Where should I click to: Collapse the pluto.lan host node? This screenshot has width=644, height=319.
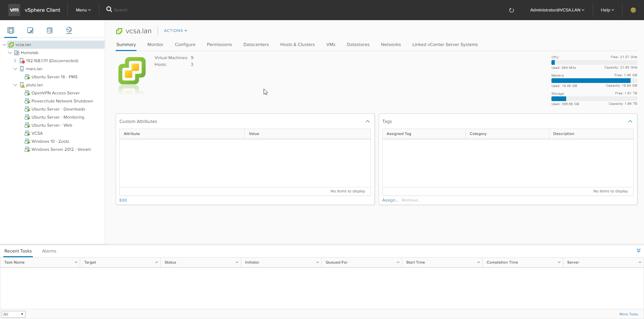15,85
